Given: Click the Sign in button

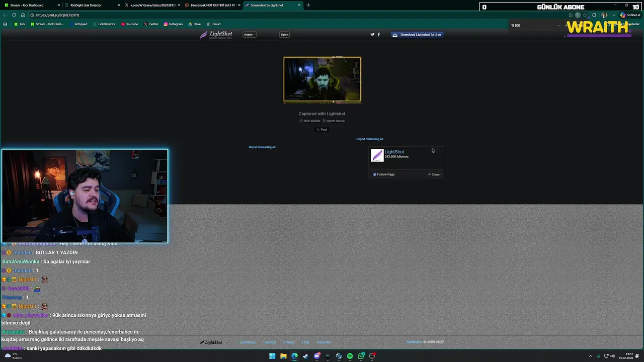Looking at the screenshot, I should point(284,35).
